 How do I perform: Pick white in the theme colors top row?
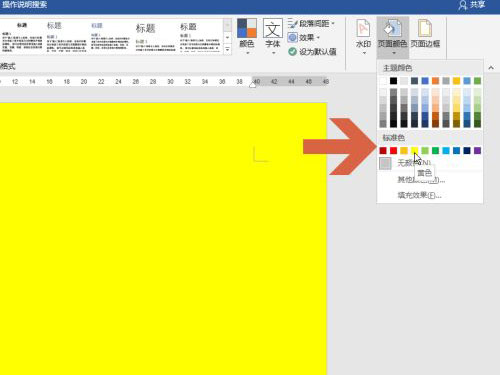tap(383, 81)
